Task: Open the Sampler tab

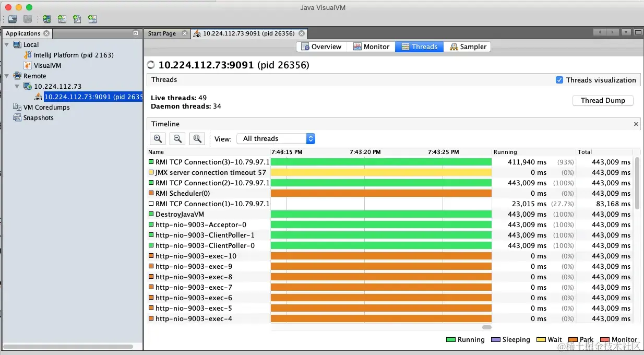Action: [467, 46]
